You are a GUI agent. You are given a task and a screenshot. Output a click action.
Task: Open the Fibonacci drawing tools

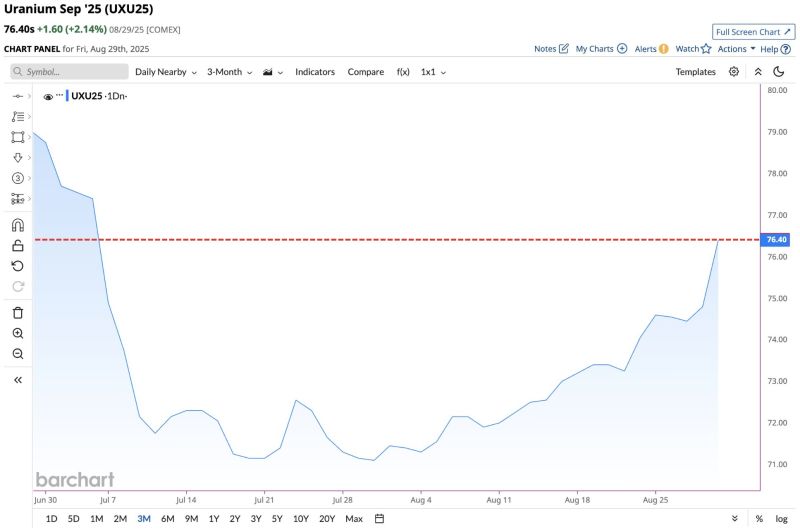[x=18, y=117]
